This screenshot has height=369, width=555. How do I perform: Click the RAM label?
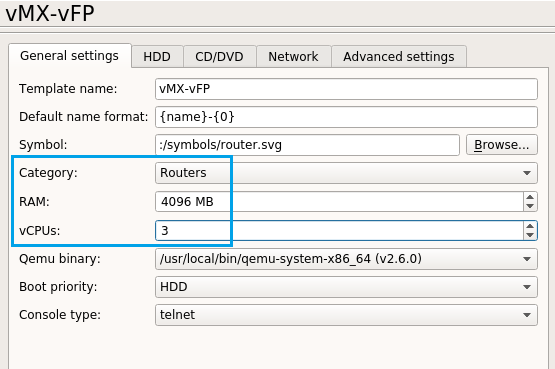point(34,202)
